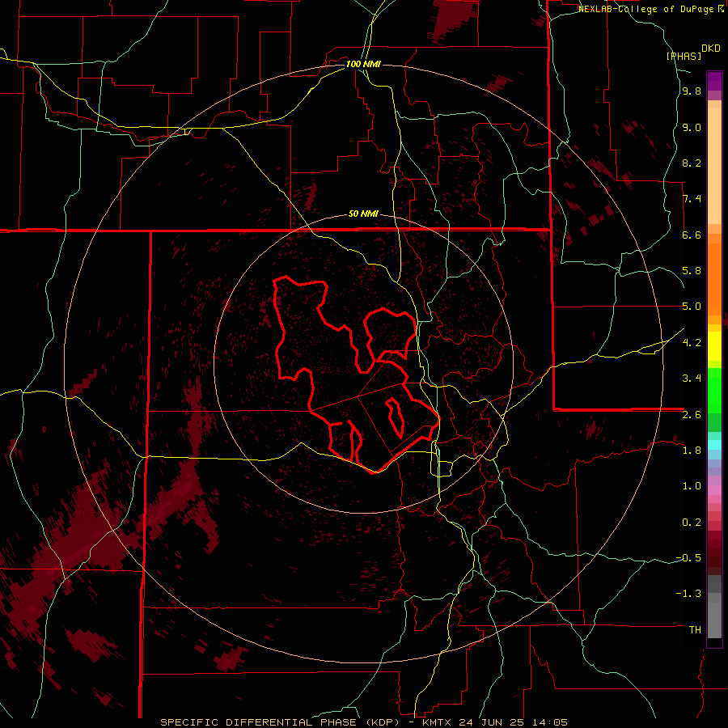Viewport: 728px width, 728px height.
Task: Click the '14:05' time stamp
Action: (x=550, y=722)
